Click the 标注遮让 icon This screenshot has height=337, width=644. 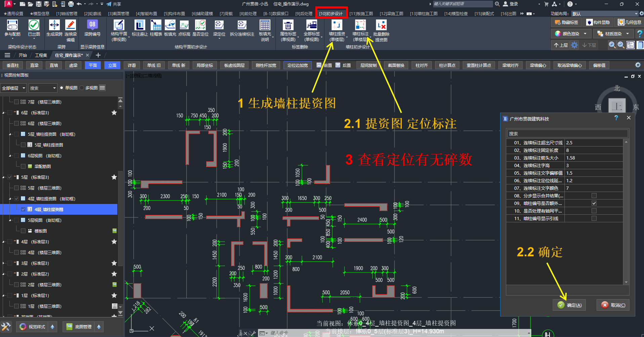click(x=139, y=25)
